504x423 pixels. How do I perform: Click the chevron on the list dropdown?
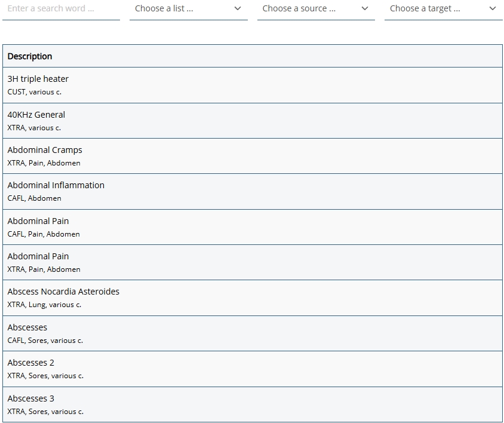pos(238,9)
